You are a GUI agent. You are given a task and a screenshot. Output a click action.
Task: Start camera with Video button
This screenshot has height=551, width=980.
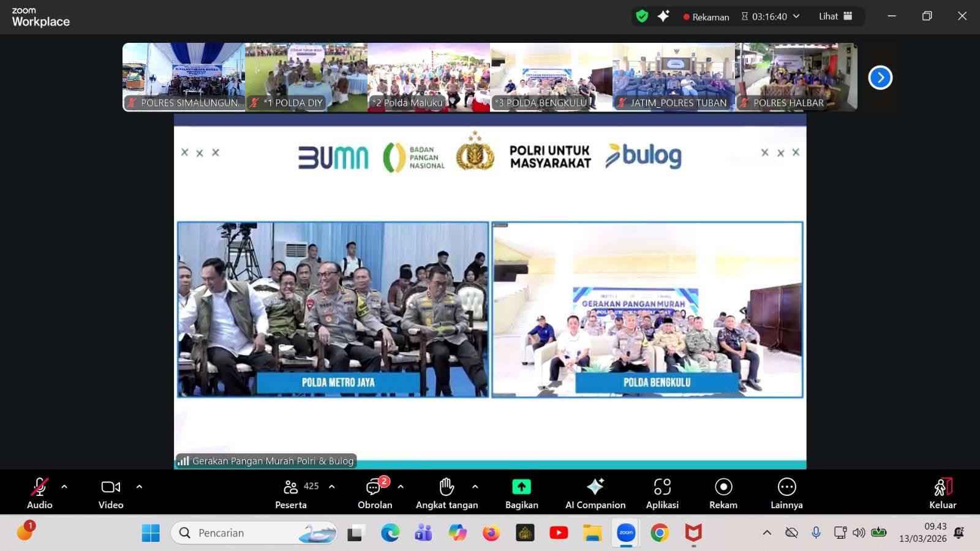pos(111,493)
